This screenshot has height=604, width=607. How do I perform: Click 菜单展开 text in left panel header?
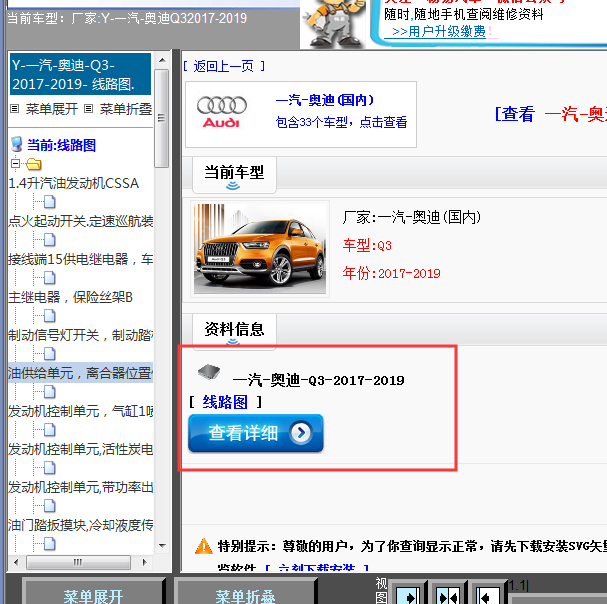pyautogui.click(x=52, y=109)
